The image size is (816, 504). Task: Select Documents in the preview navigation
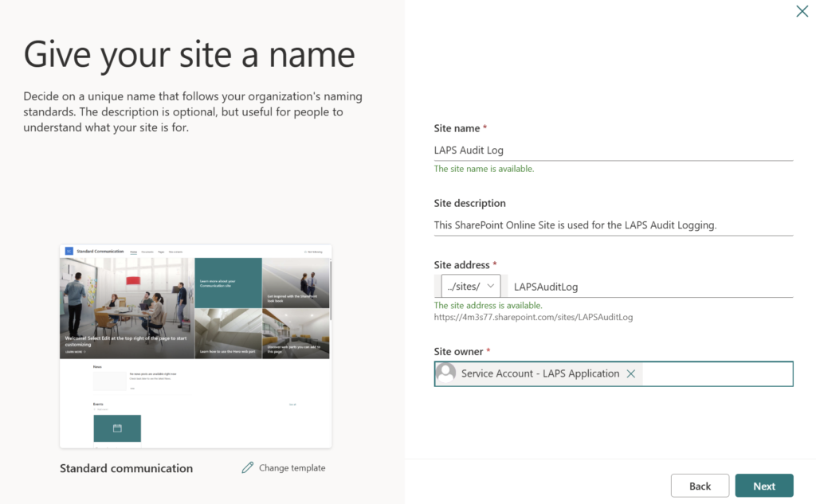pyautogui.click(x=147, y=252)
